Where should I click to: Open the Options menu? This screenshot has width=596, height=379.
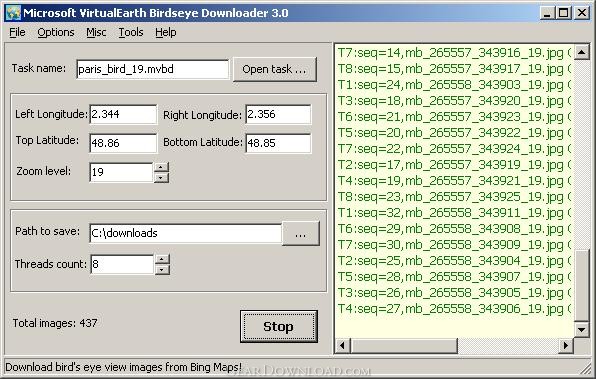[56, 32]
